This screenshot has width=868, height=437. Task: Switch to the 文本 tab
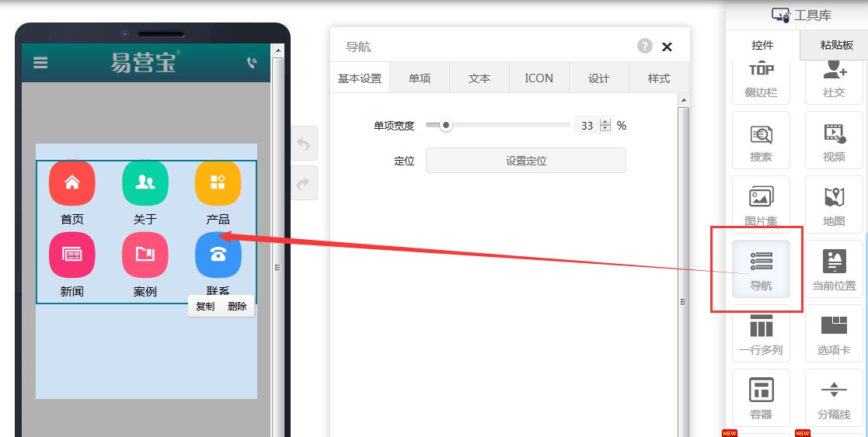pyautogui.click(x=479, y=78)
